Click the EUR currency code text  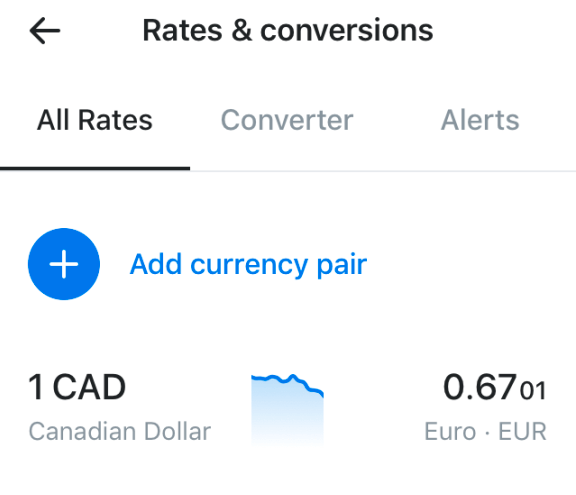tap(522, 431)
